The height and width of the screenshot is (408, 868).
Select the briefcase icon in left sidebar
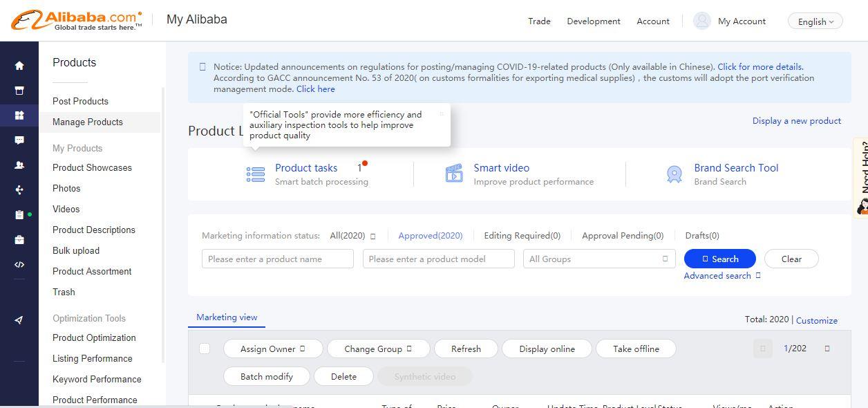click(x=19, y=239)
